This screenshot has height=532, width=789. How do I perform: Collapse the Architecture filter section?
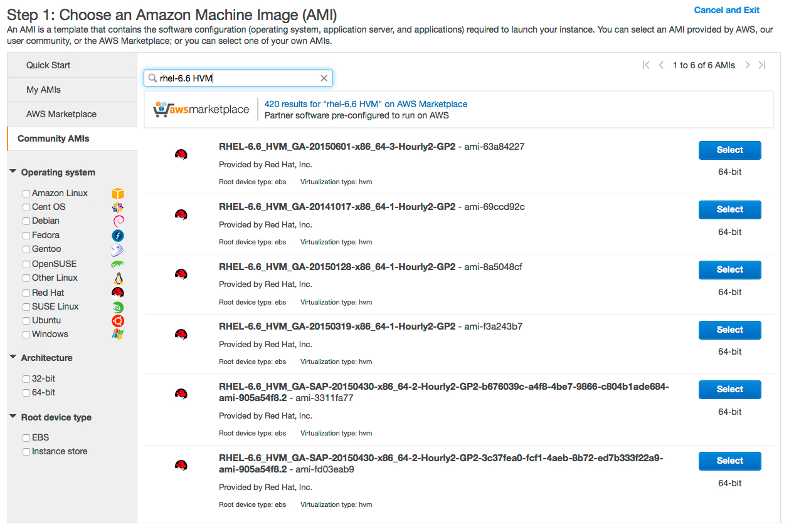point(13,357)
